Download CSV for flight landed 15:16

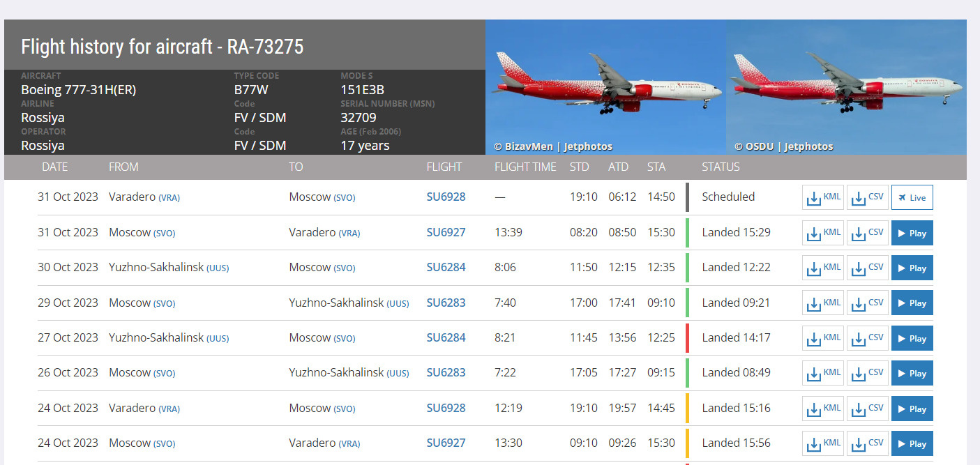click(867, 409)
